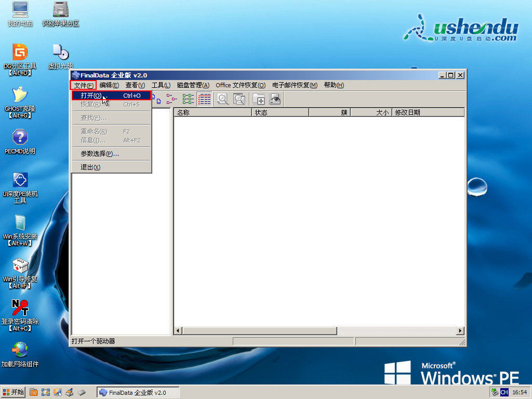Click the find-in-files multi-window search icon

point(239,99)
